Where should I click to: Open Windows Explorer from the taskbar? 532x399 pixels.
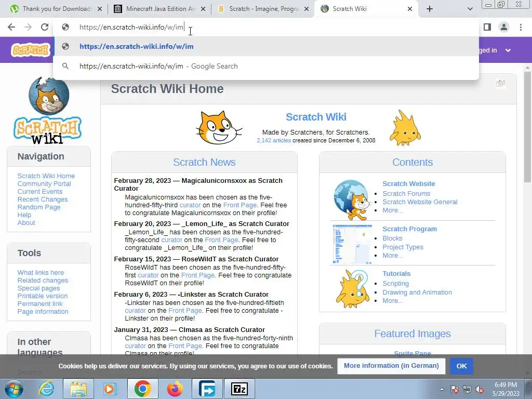click(x=78, y=389)
